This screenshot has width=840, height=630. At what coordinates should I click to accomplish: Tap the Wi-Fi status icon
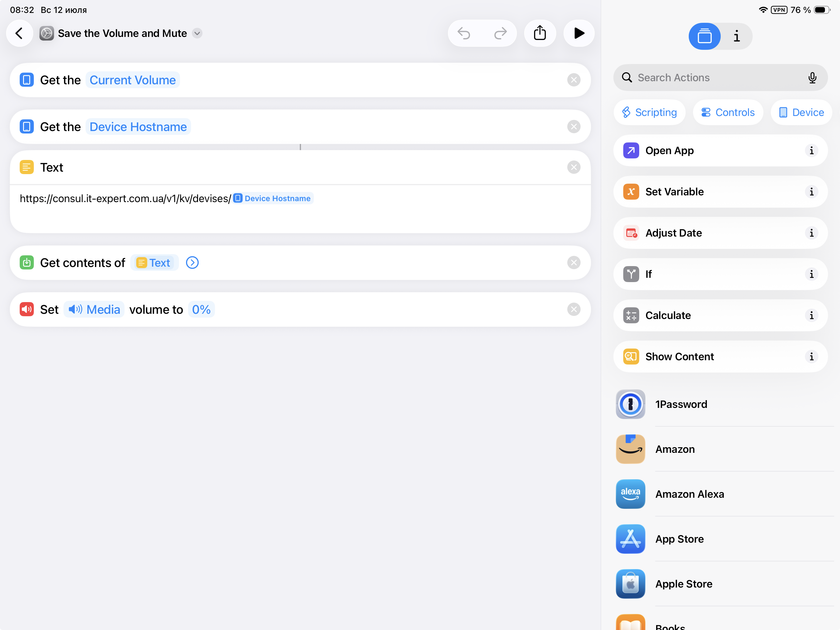[x=763, y=10]
